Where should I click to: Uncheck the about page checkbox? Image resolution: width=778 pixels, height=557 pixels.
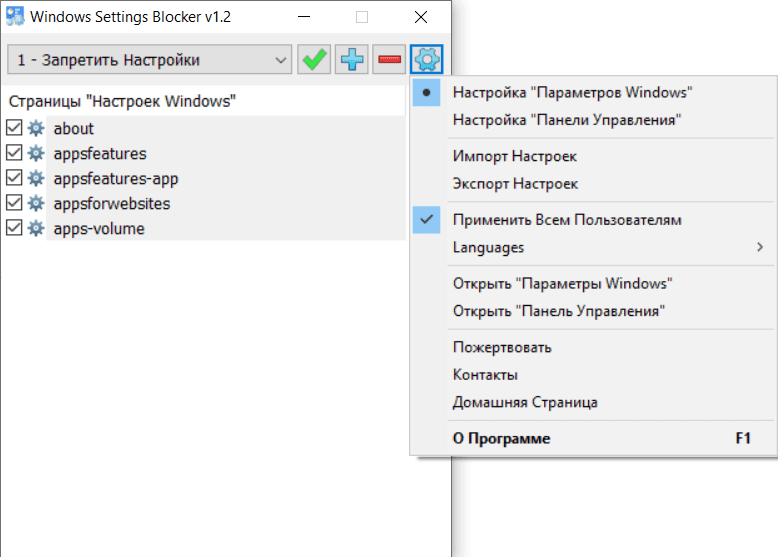pos(14,127)
